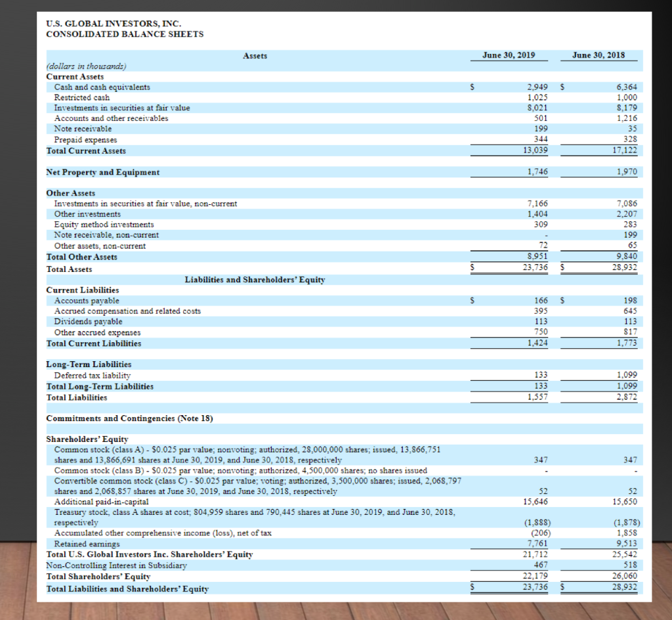Screen dimensions: 672x620
Task: Select the company name U.S. Global Investors, Inc.
Action: coord(114,23)
